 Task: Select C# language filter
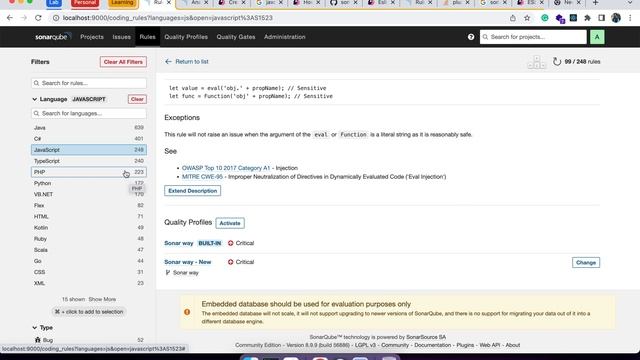[x=89, y=139]
